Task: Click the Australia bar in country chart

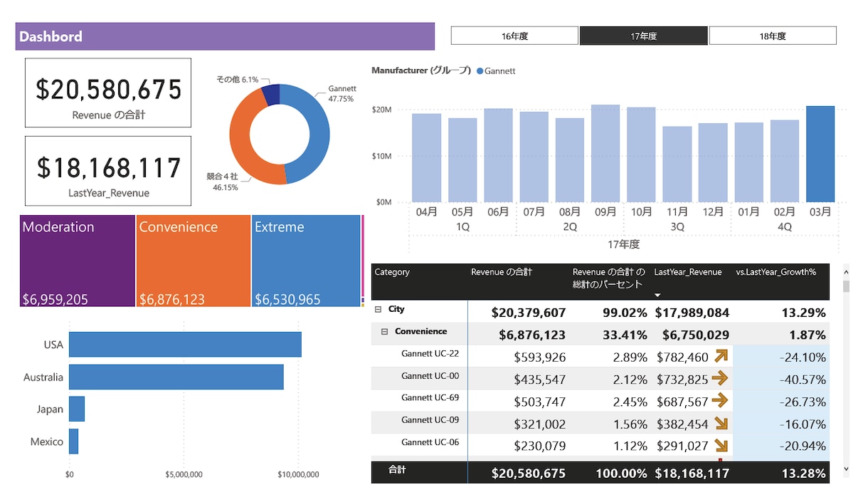Action: [176, 377]
